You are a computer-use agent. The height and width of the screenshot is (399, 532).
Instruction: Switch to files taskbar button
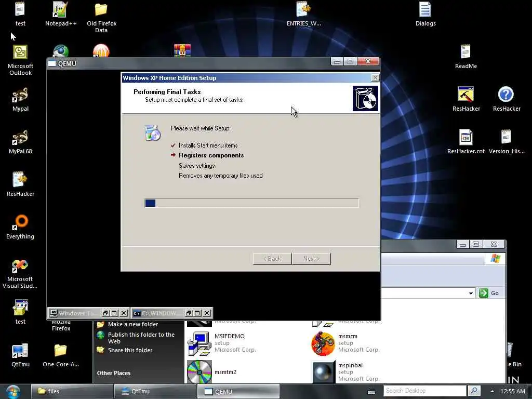pyautogui.click(x=72, y=391)
